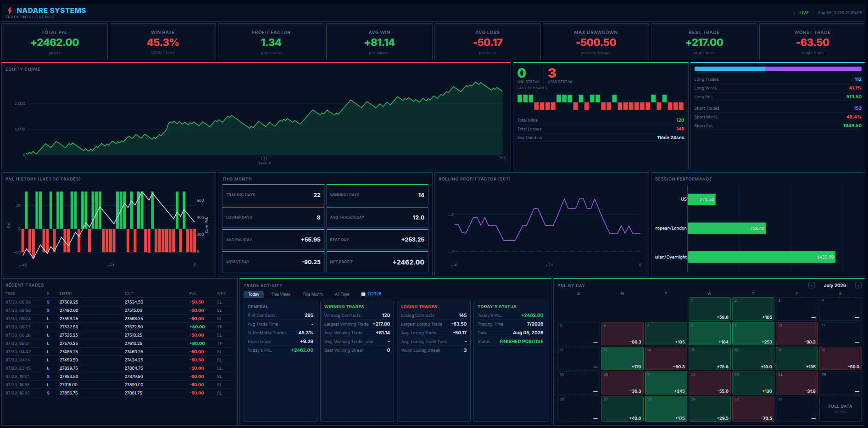The image size is (868, 428).
Task: Click the Winning Days 14 tile
Action: point(377,195)
